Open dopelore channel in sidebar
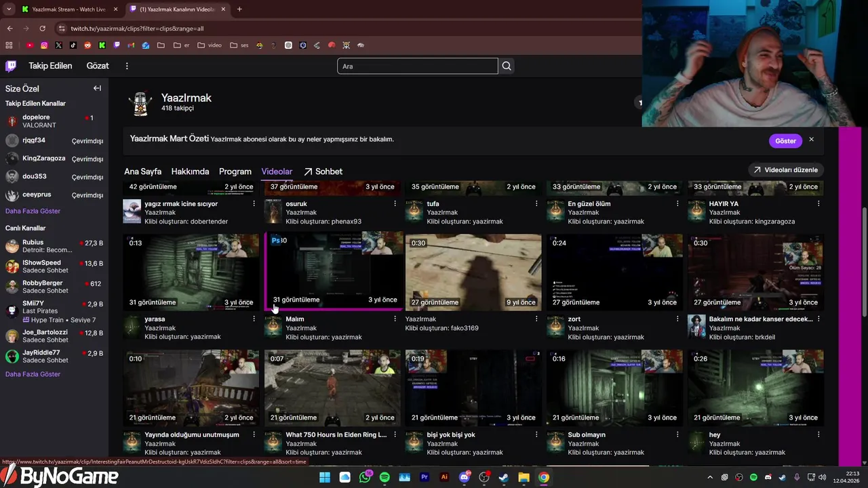Image resolution: width=868 pixels, height=488 pixels. pos(54,121)
